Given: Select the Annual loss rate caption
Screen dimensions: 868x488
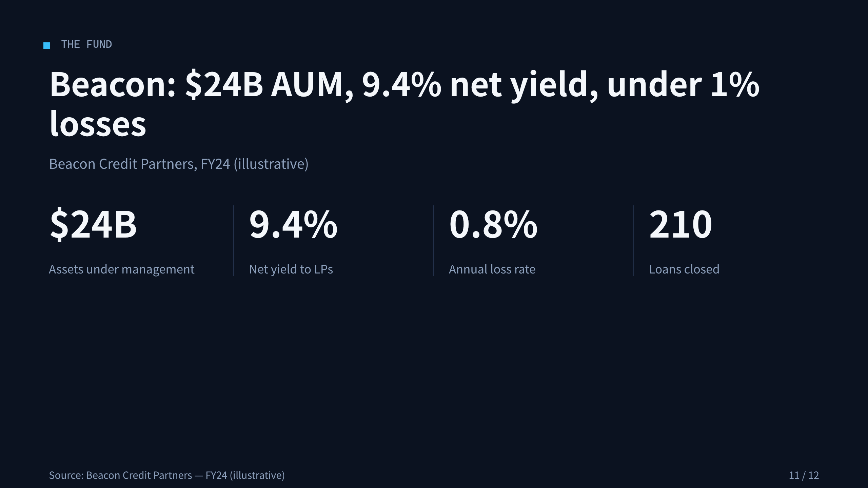Looking at the screenshot, I should pyautogui.click(x=492, y=269).
